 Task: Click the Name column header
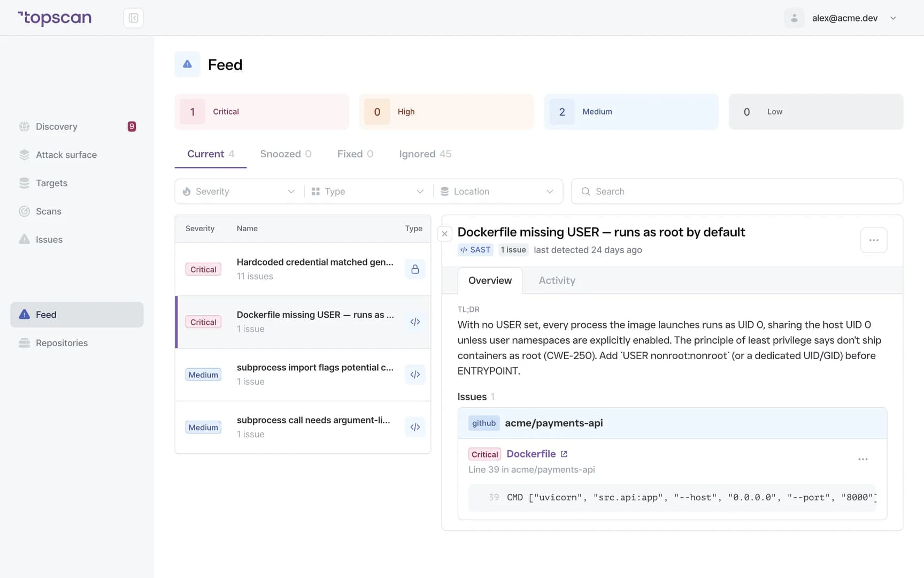pos(247,229)
